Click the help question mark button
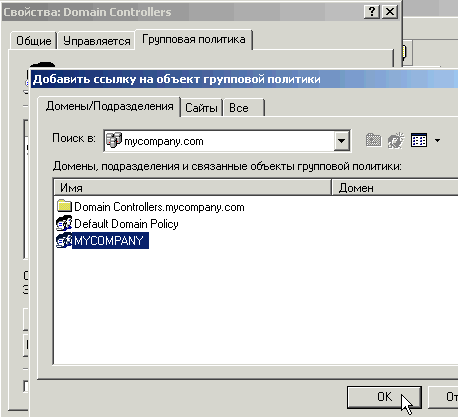This screenshot has width=458, height=417. click(x=372, y=12)
